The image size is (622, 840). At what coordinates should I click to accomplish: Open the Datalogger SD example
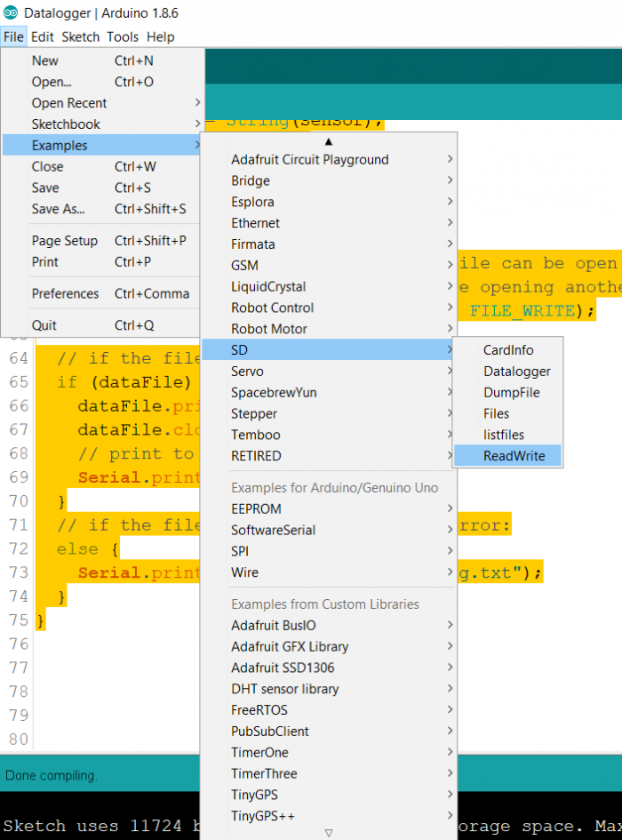(x=507, y=372)
